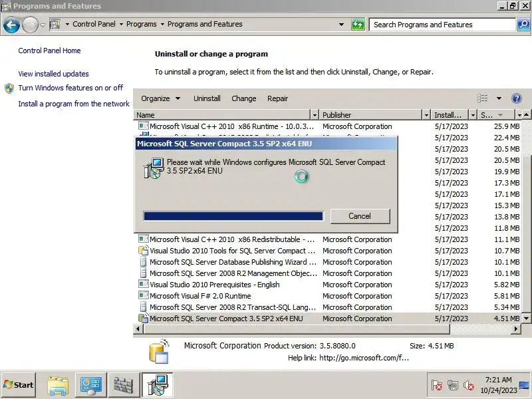532x399 pixels.
Task: Select Visual Studio 2010 Tools for SQL Server Compact
Action: click(329, 251)
